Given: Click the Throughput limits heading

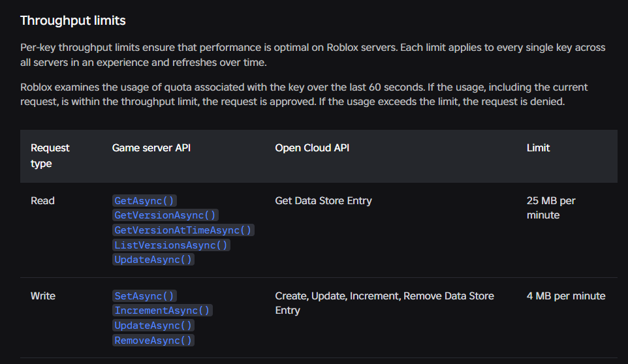Looking at the screenshot, I should click(x=73, y=21).
